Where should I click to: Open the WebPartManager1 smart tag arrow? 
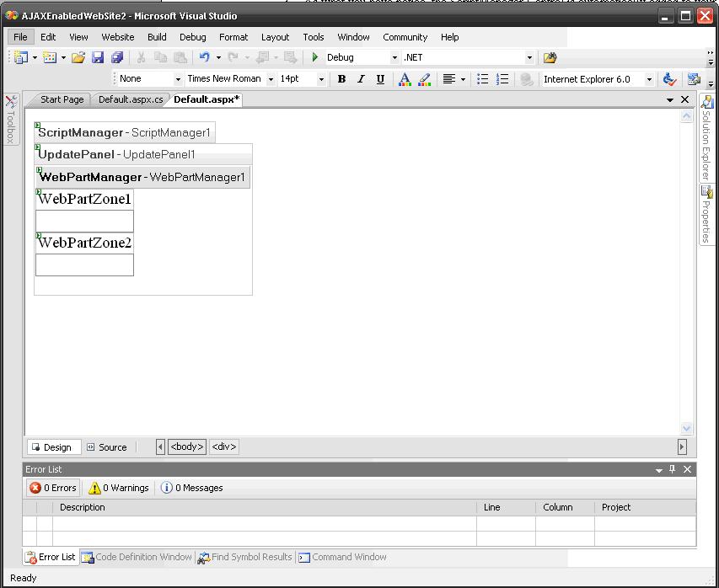pos(39,170)
